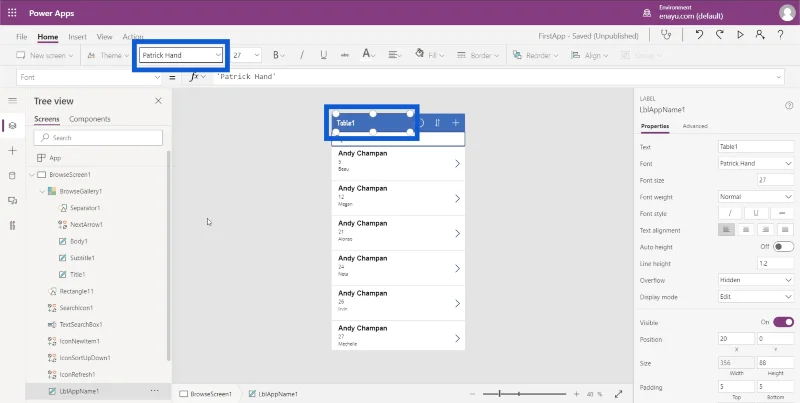Click the App checker stethoscope icon
Viewport: 800px width, 403px height.
coord(665,35)
